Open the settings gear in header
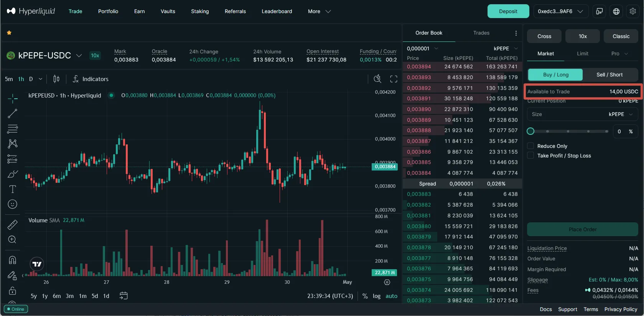 point(633,11)
